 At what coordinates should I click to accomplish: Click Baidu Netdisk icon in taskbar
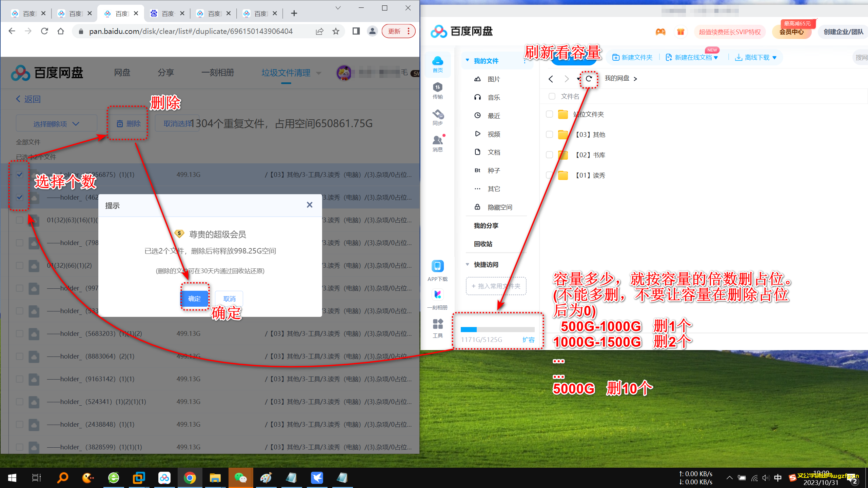(164, 478)
